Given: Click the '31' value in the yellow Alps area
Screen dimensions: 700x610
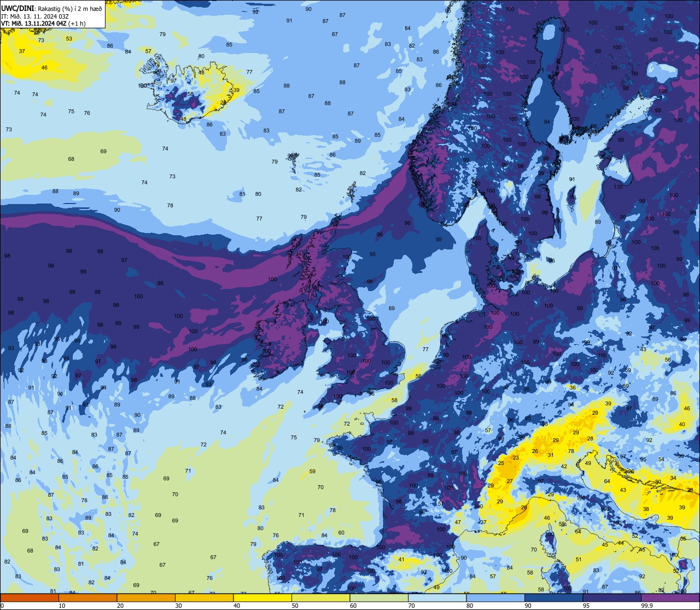Looking at the screenshot, I should pos(551,455).
